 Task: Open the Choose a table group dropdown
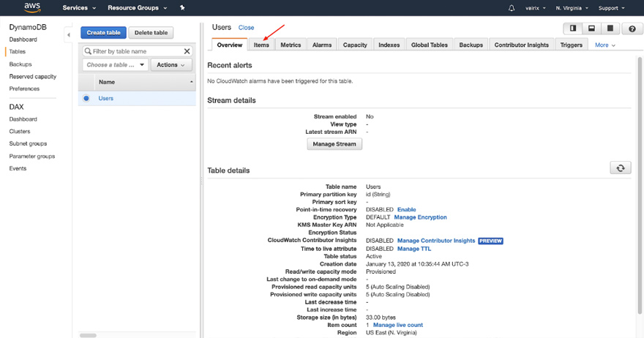pyautogui.click(x=116, y=65)
